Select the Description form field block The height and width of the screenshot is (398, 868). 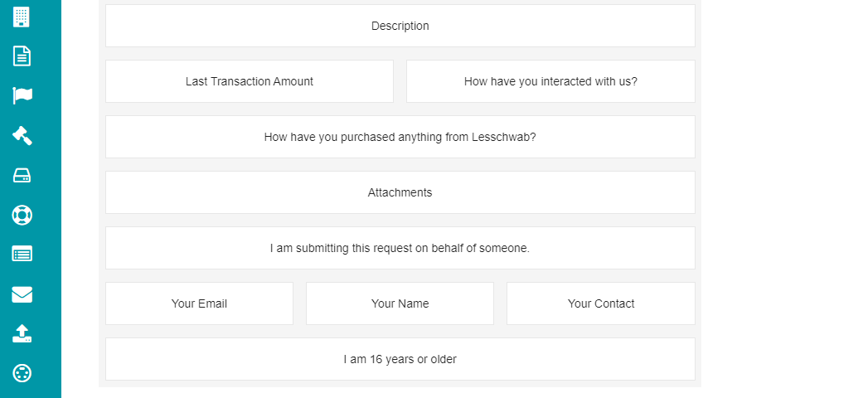click(x=400, y=26)
